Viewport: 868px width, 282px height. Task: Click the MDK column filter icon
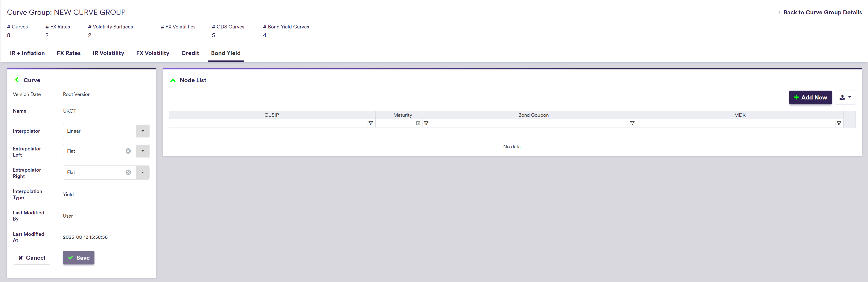839,123
